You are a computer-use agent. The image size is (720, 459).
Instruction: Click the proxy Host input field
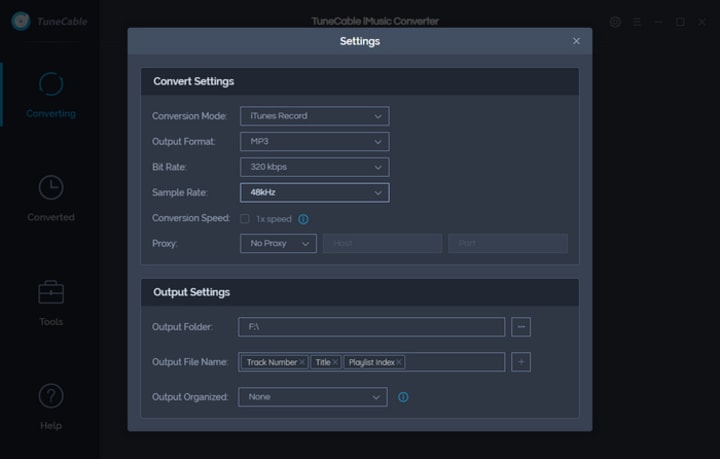pyautogui.click(x=382, y=243)
